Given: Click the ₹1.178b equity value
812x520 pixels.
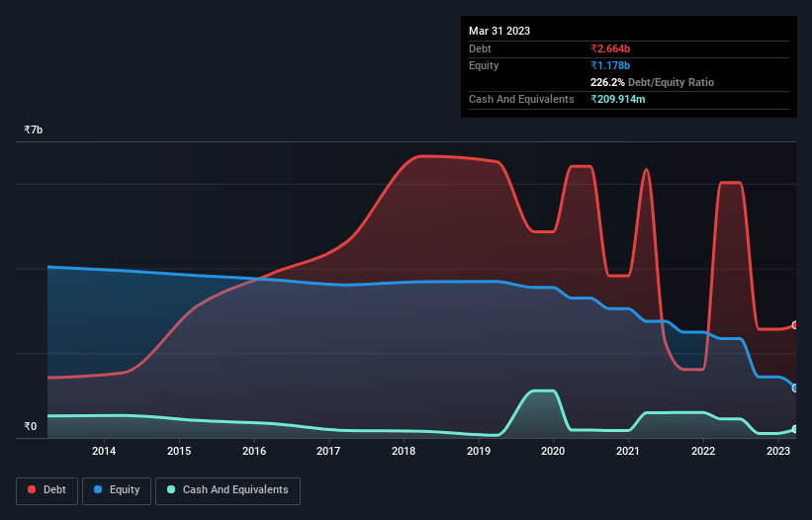Looking at the screenshot, I should (610, 65).
